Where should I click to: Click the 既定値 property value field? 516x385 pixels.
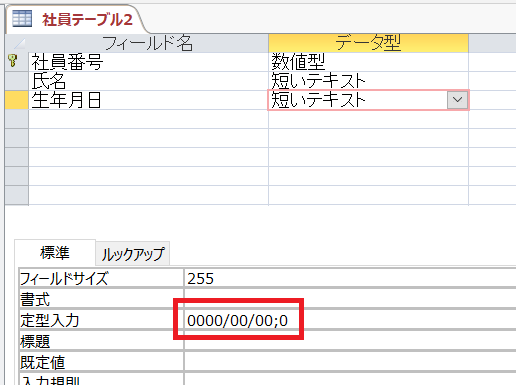click(350, 362)
